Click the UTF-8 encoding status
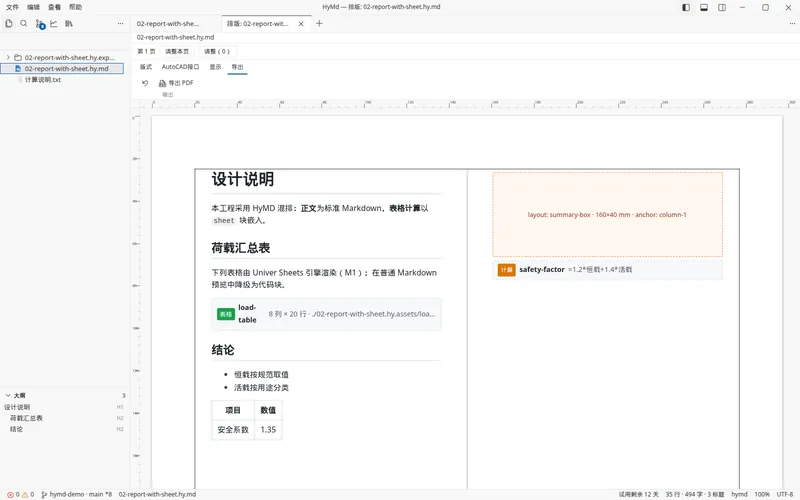 tap(785, 494)
